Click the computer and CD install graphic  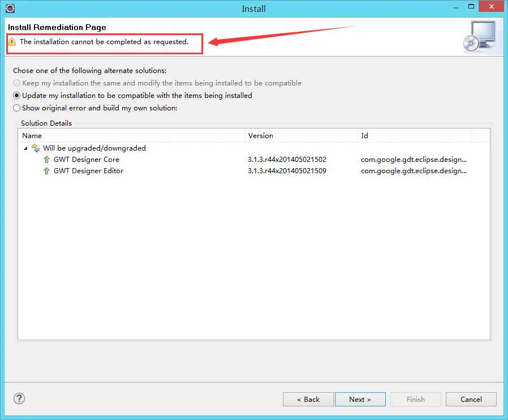(480, 36)
